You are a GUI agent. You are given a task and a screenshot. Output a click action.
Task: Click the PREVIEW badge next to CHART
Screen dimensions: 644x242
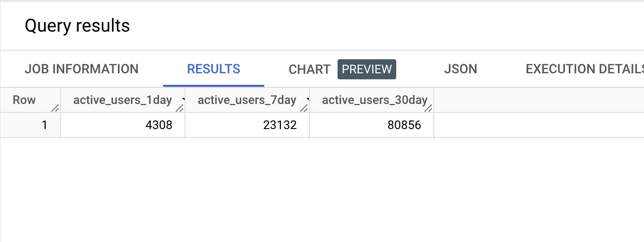tap(367, 69)
